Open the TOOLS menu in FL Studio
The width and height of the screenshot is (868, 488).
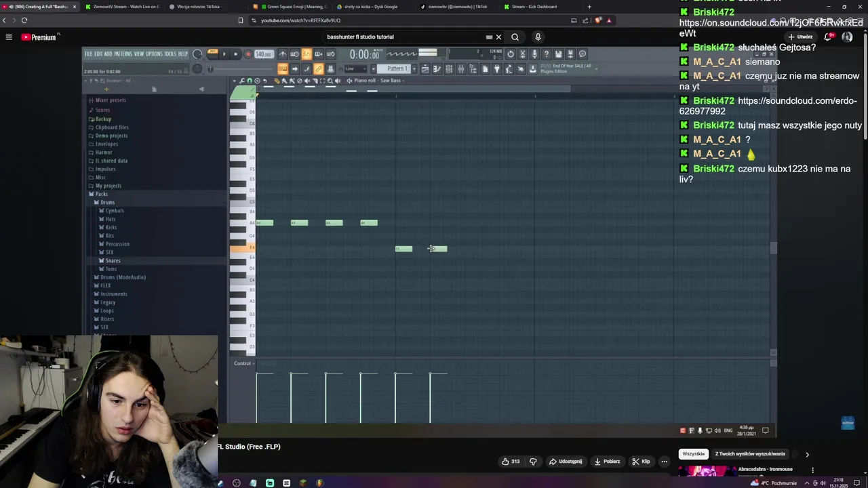(x=170, y=54)
